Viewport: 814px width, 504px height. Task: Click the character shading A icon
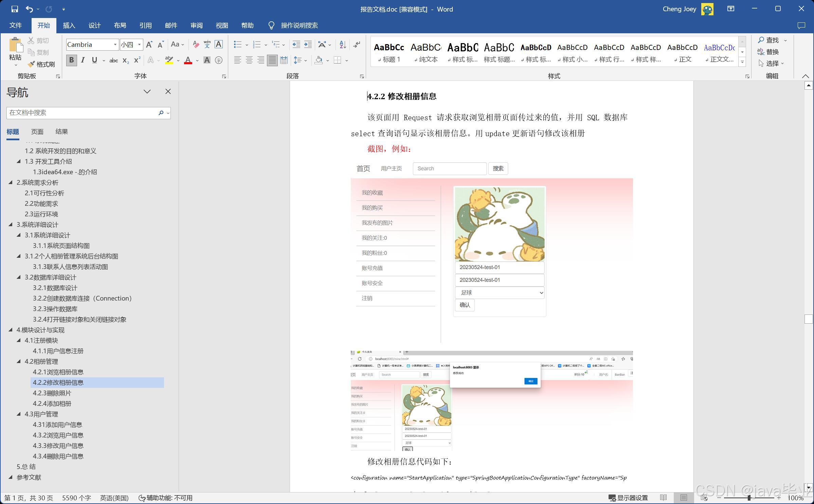click(206, 60)
